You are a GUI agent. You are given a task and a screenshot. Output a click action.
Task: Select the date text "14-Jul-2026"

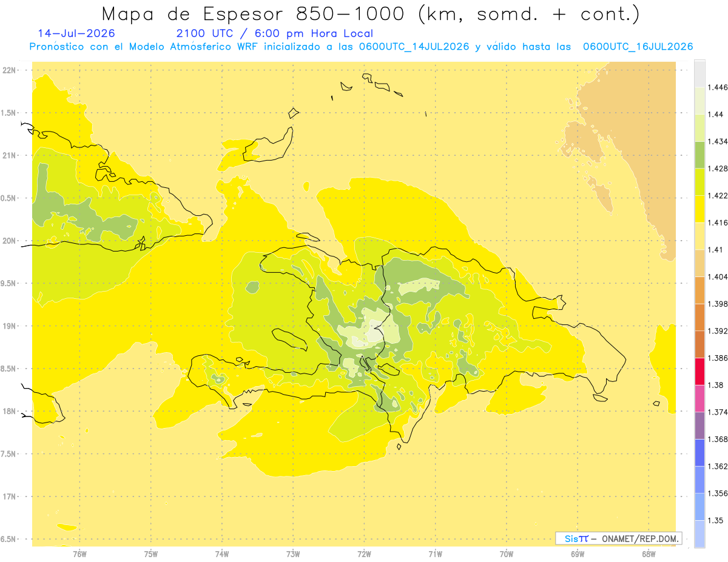click(x=76, y=34)
